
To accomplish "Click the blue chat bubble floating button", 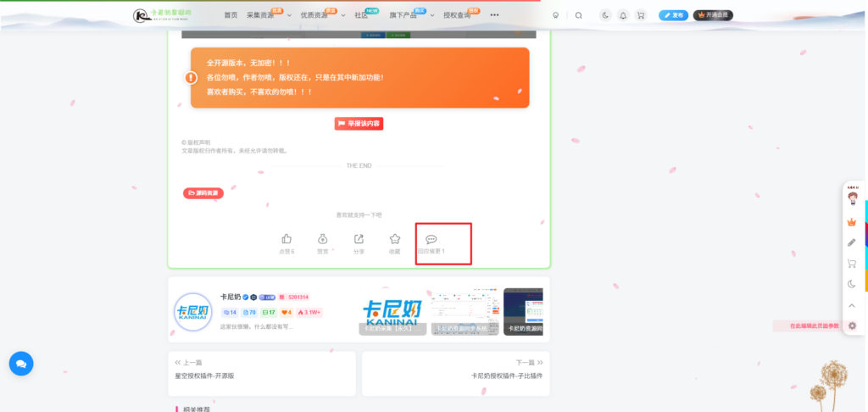I will [21, 364].
